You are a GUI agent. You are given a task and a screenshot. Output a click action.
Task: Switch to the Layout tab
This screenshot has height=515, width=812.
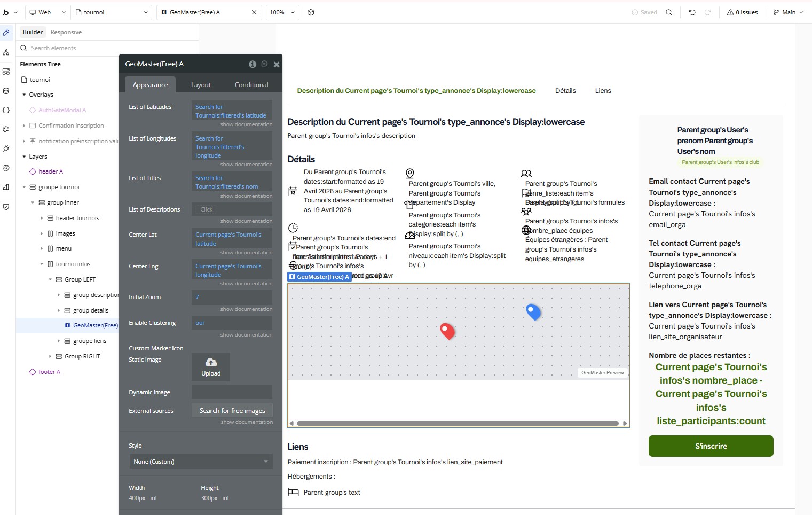click(x=201, y=85)
